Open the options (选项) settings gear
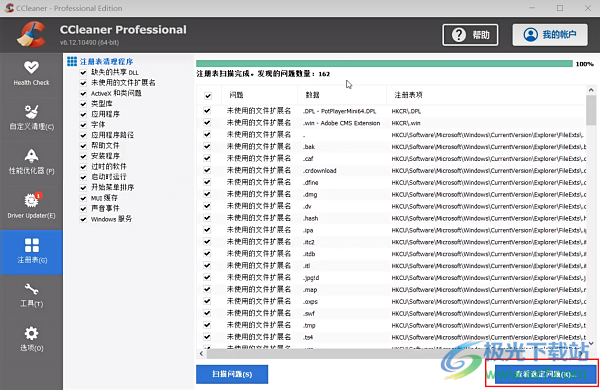Viewport: 600px width, 390px height. [x=31, y=339]
